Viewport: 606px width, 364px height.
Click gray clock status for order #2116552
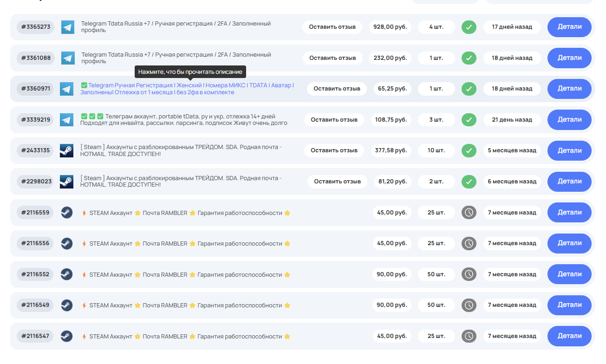pyautogui.click(x=469, y=274)
